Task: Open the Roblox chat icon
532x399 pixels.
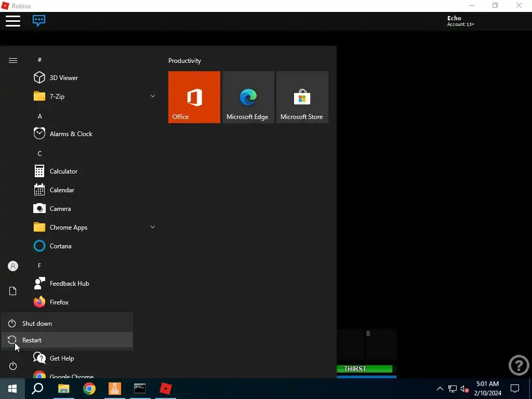Action: (39, 20)
